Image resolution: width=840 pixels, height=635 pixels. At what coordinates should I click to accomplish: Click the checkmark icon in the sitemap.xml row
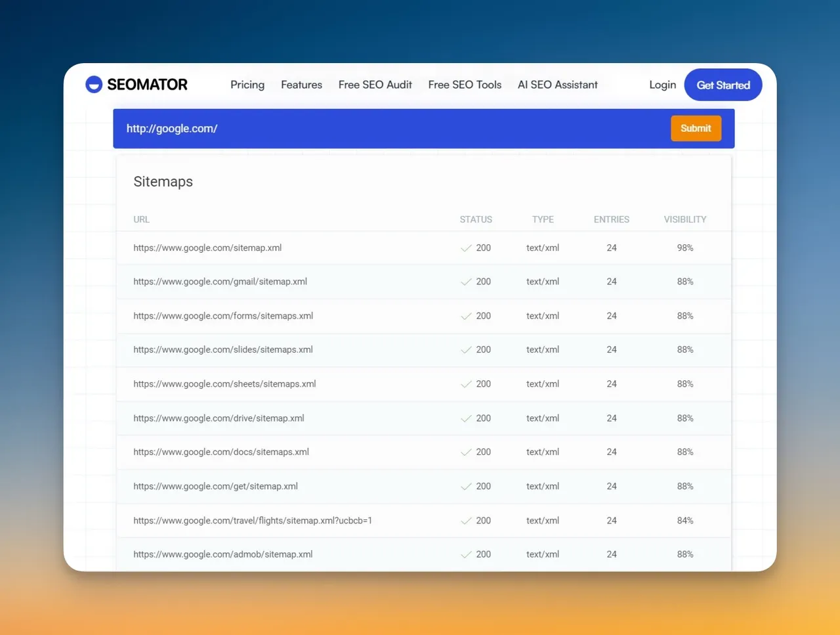pos(466,248)
